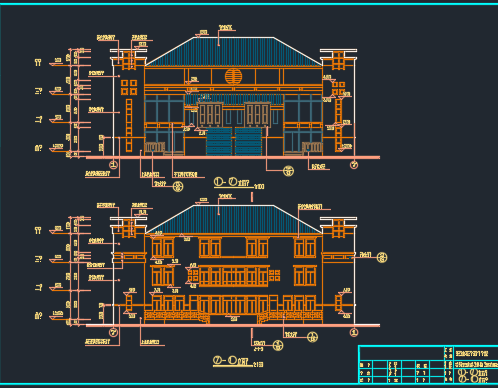Select the right blue garage door in the upper elevation

(x=248, y=141)
